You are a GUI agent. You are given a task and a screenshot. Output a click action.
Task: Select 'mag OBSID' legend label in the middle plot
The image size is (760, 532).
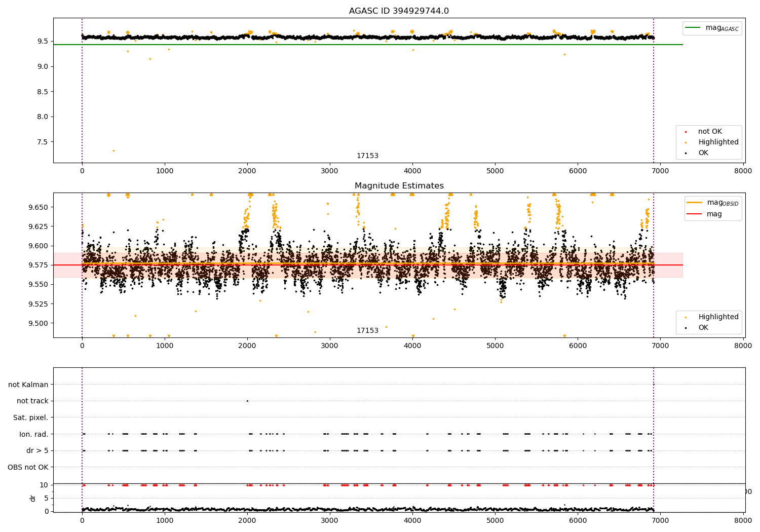(723, 203)
